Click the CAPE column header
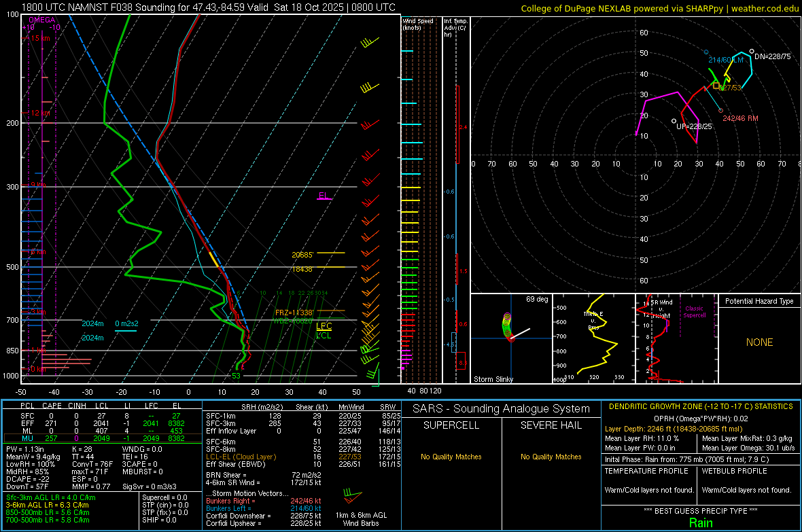This screenshot has height=532, width=802. coord(52,406)
